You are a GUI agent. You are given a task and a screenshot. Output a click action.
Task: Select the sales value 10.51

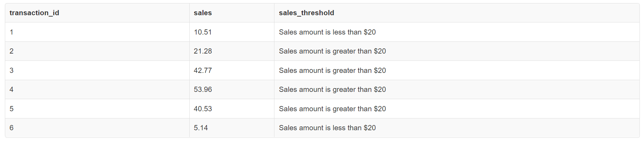click(203, 32)
